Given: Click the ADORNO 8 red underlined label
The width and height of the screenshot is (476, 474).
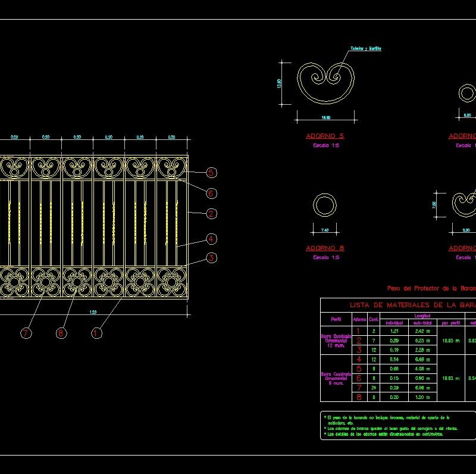Looking at the screenshot, I should point(324,248).
